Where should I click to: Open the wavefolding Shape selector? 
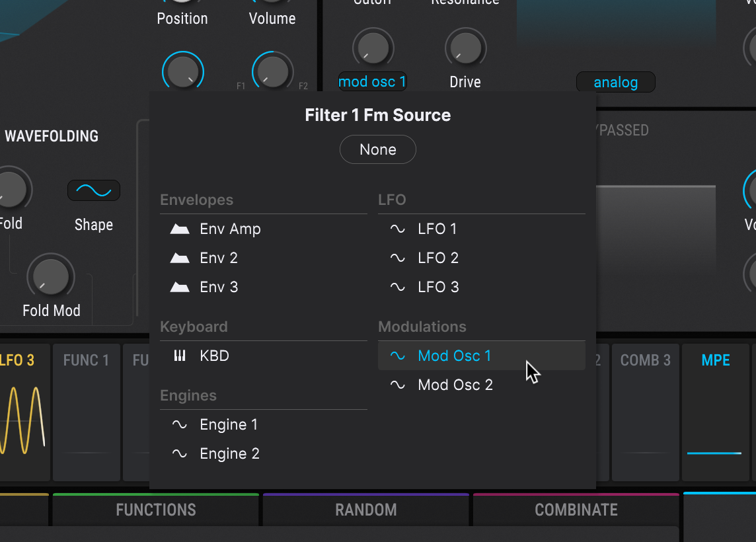click(x=94, y=191)
